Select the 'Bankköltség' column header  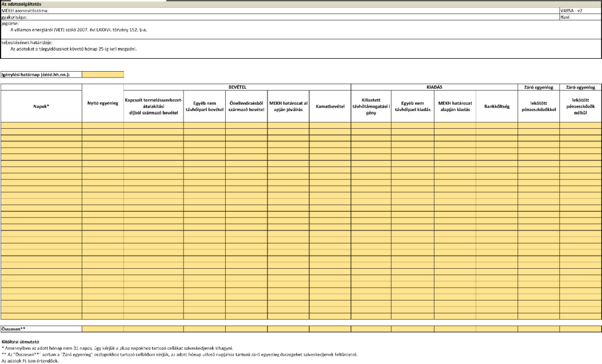497,106
